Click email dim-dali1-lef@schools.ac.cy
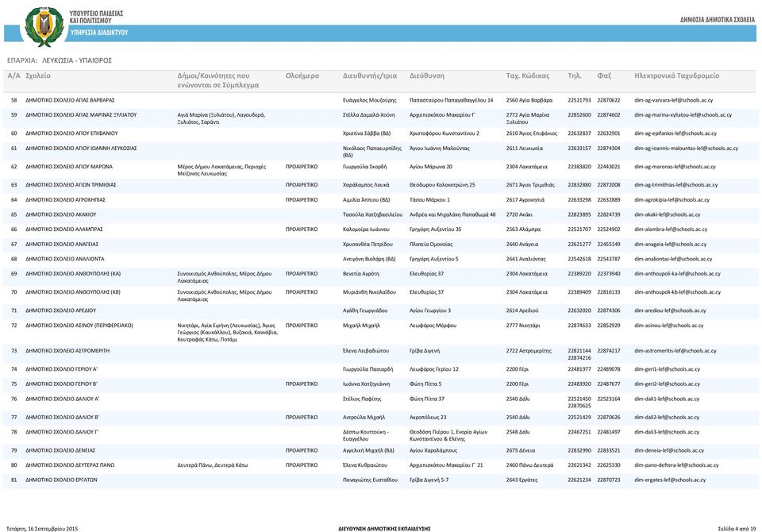762x532 pixels. [x=667, y=399]
